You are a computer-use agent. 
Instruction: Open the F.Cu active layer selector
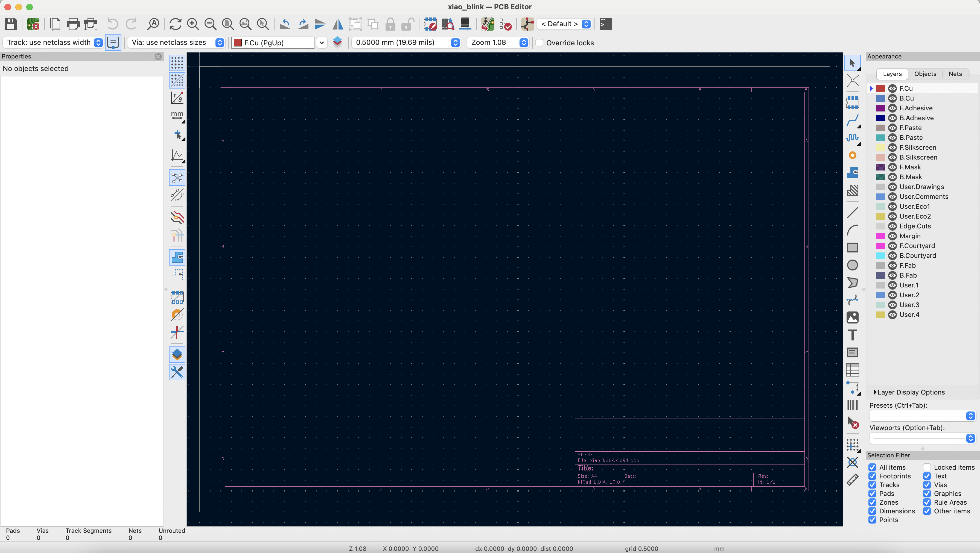coord(279,43)
